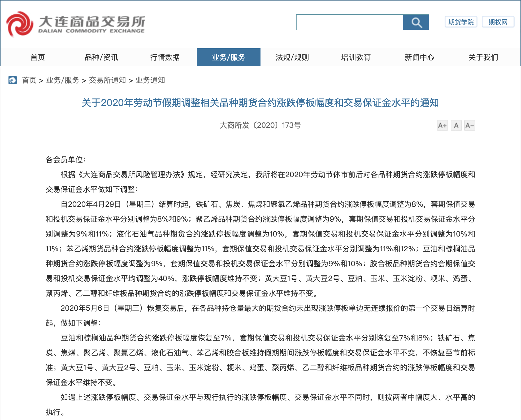
Task: Open 品种/资讯 navigation menu
Action: [x=101, y=57]
